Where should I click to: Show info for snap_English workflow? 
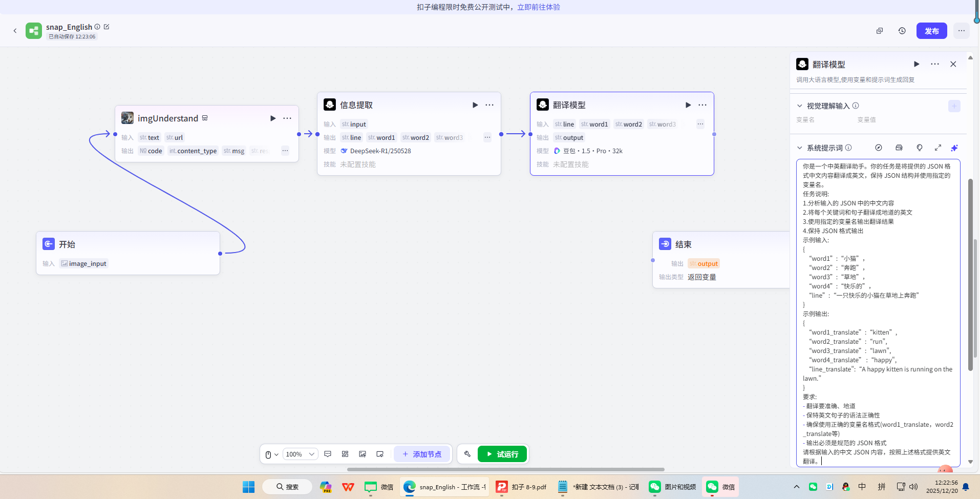tap(97, 27)
